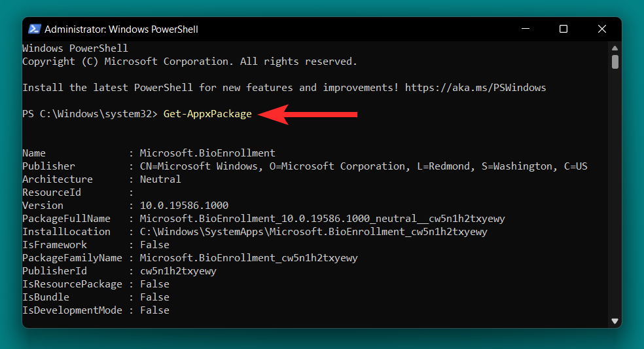The height and width of the screenshot is (349, 644).
Task: Click the 'ResourceId' field label
Action: (x=52, y=193)
